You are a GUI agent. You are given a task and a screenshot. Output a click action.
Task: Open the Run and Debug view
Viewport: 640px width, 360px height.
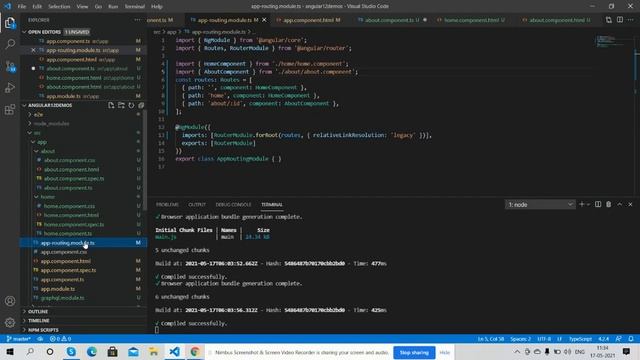(10, 87)
